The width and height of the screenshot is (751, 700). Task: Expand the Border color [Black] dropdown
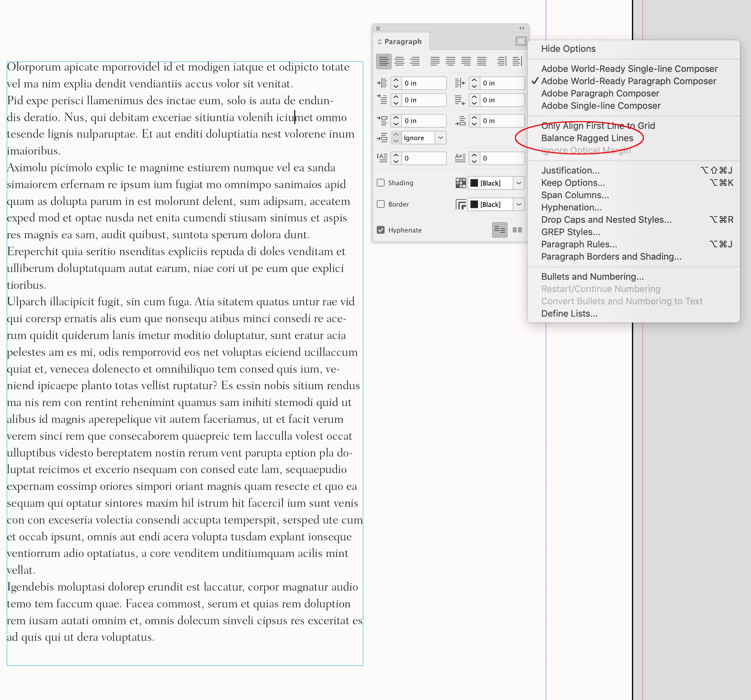pos(519,204)
